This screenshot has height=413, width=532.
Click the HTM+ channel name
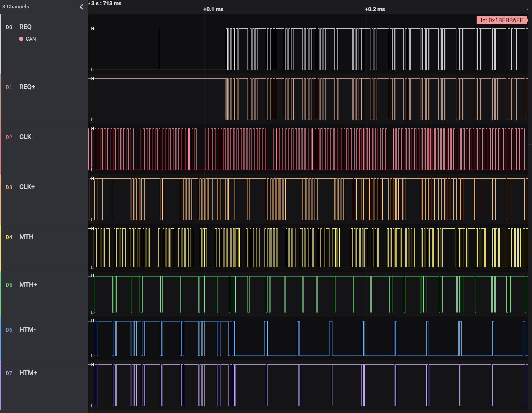(28, 373)
